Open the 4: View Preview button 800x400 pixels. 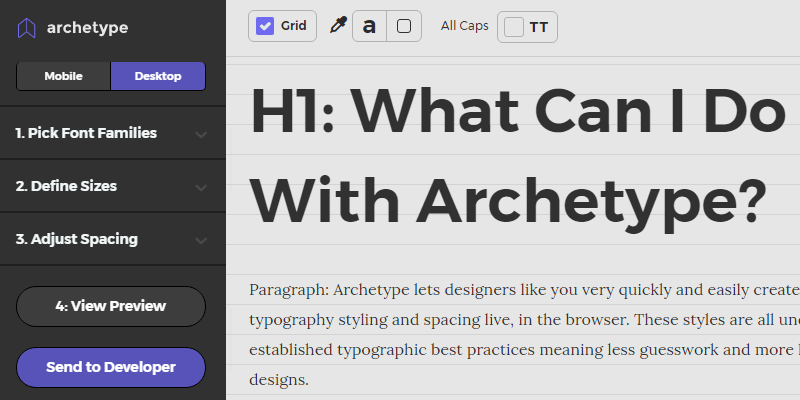(x=111, y=306)
